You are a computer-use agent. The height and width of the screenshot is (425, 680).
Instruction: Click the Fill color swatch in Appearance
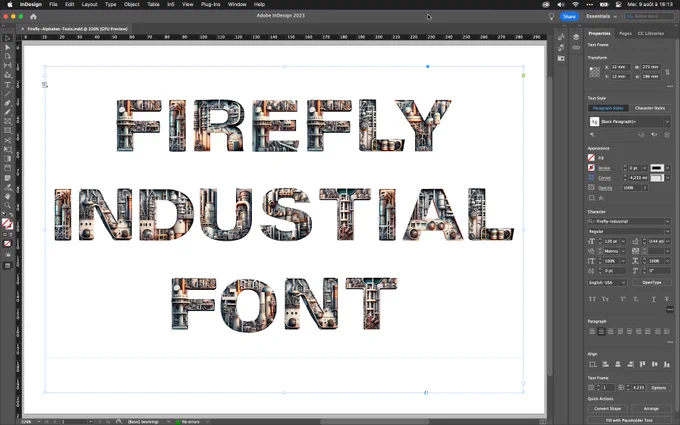(x=591, y=158)
